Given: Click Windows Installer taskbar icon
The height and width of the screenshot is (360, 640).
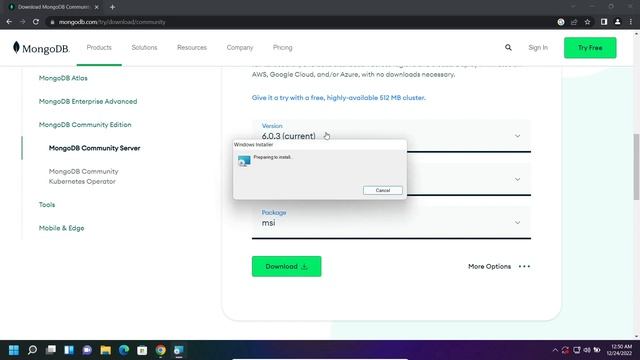Looking at the screenshot, I should [179, 350].
